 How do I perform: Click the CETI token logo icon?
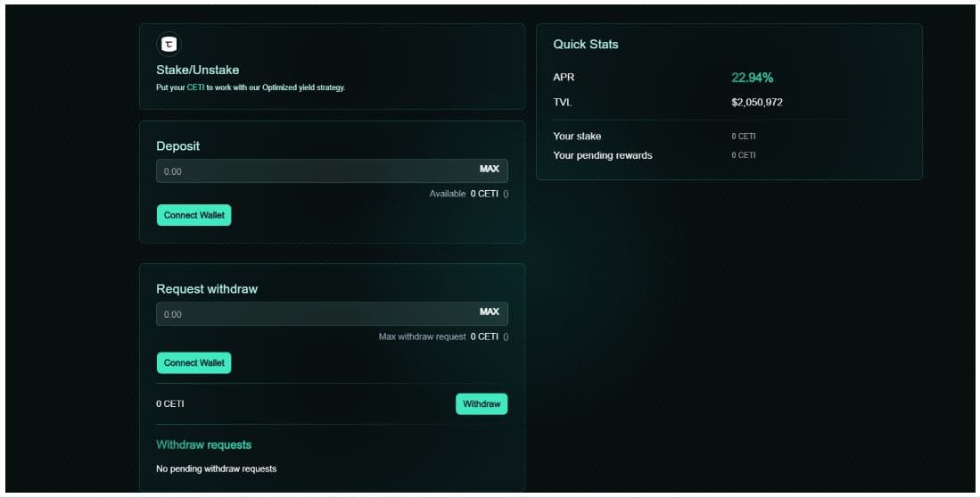click(168, 44)
